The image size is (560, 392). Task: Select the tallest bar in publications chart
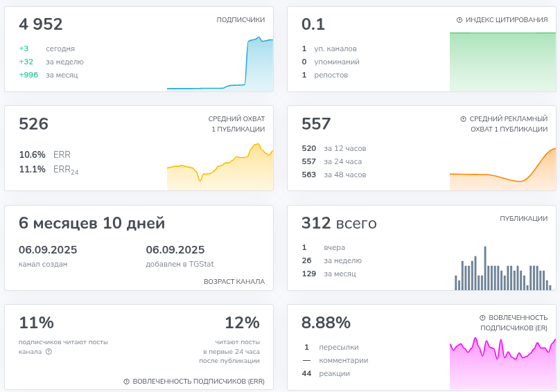coord(485,268)
